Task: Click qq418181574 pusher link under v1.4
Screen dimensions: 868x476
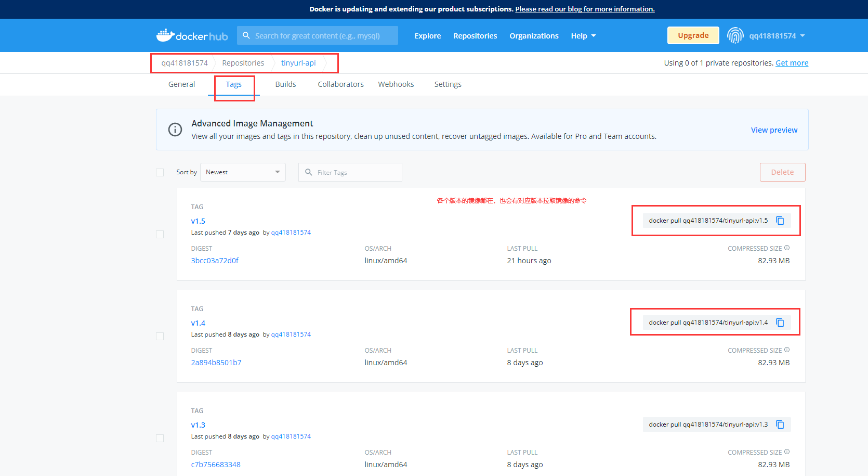Action: tap(291, 335)
